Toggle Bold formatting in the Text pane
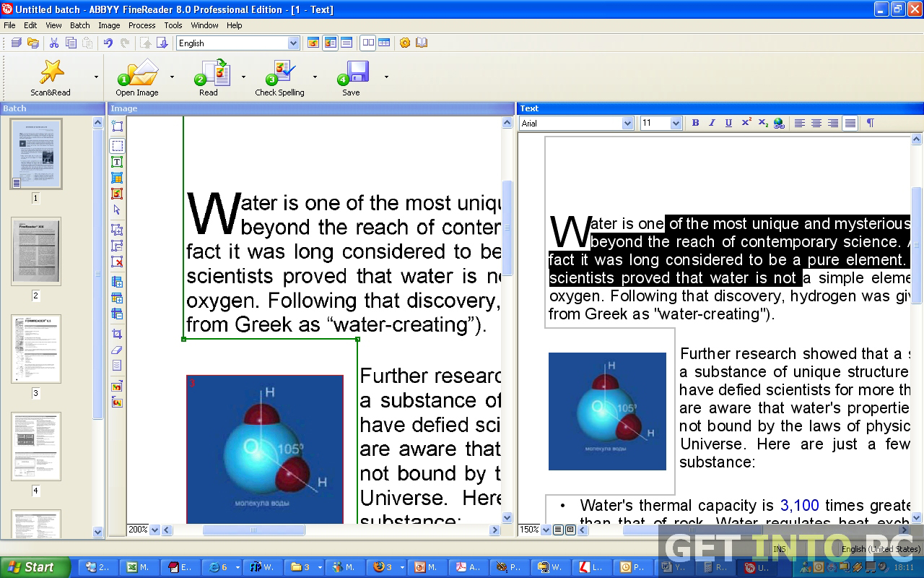The height and width of the screenshot is (578, 924). click(695, 124)
